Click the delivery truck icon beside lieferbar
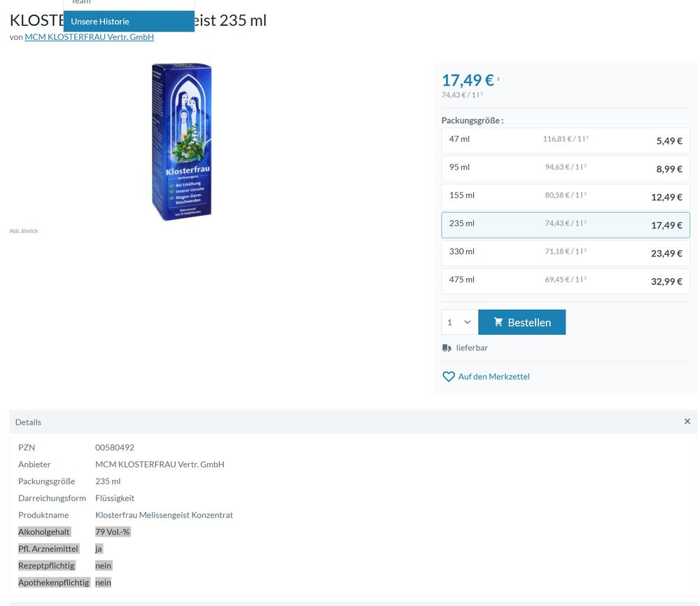The image size is (700, 606). click(447, 347)
